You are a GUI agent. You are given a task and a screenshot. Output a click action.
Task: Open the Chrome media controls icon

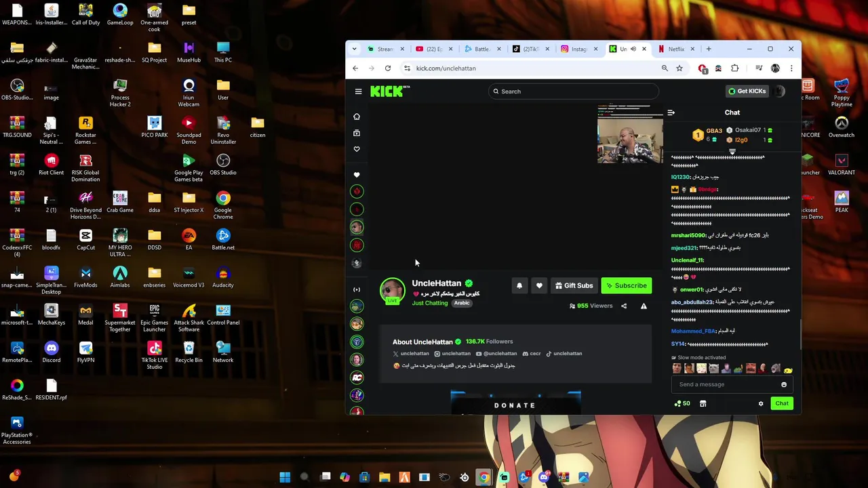759,68
